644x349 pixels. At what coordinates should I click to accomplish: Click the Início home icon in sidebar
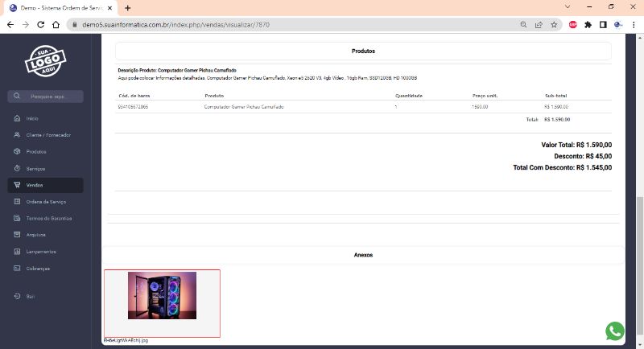pyautogui.click(x=17, y=118)
